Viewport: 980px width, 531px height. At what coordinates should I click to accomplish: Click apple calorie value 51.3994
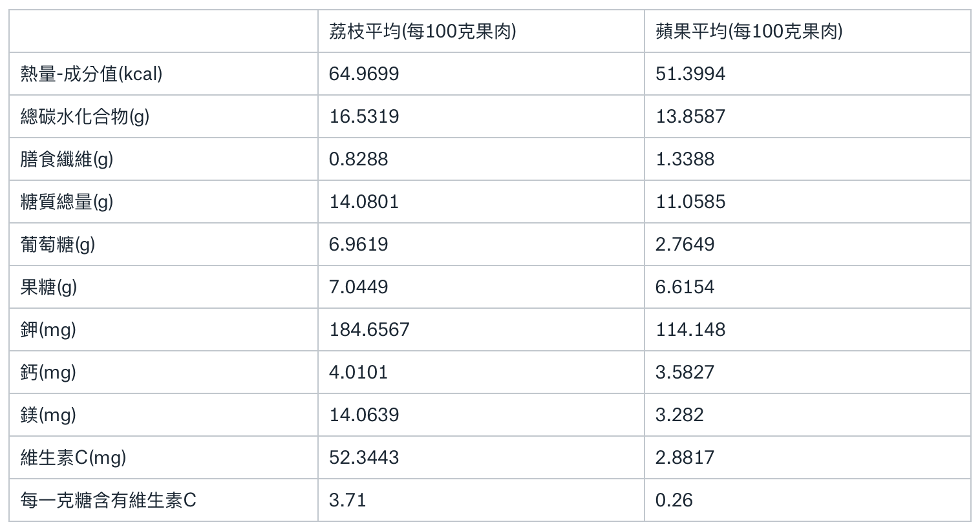(690, 74)
